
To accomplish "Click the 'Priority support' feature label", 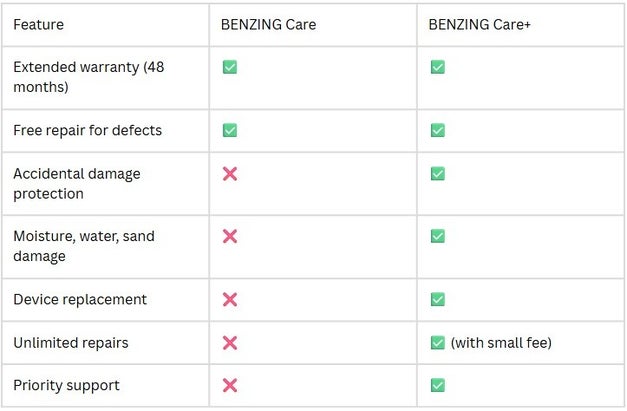I will (66, 386).
